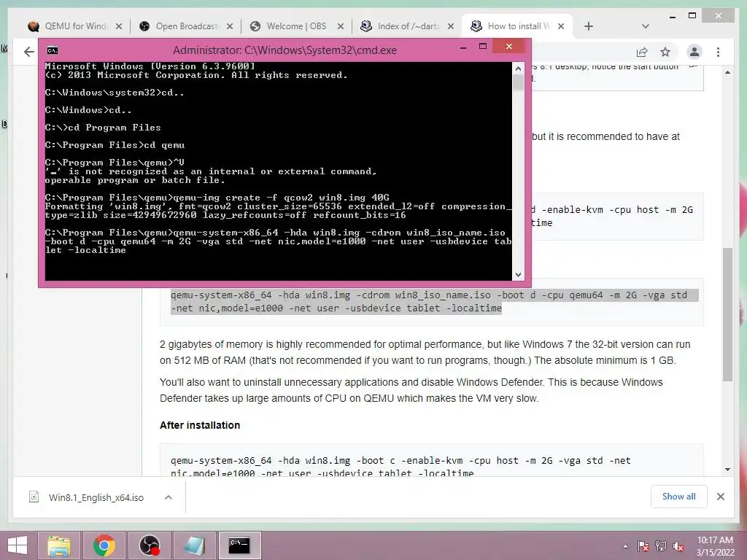
Task: Open a new browser tab
Action: 589,26
